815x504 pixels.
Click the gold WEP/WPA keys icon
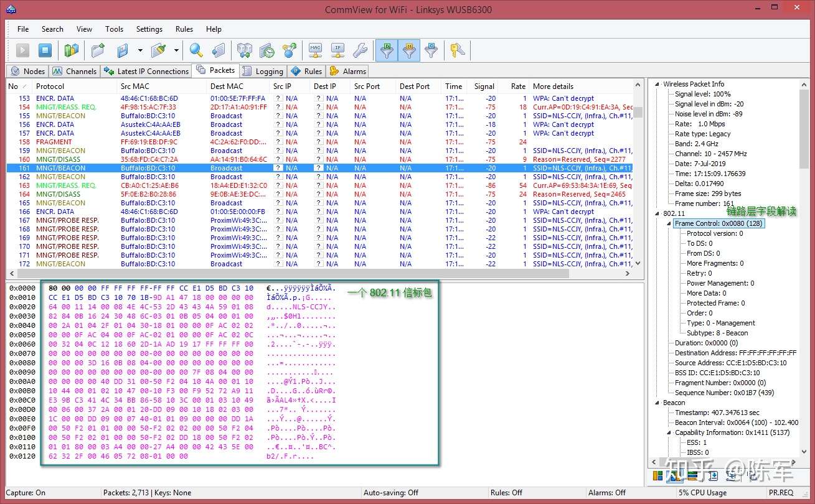click(458, 50)
